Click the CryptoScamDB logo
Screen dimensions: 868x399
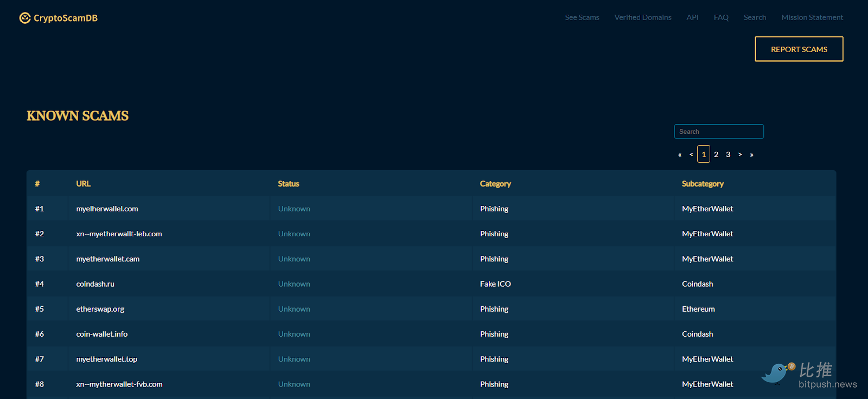click(x=59, y=18)
